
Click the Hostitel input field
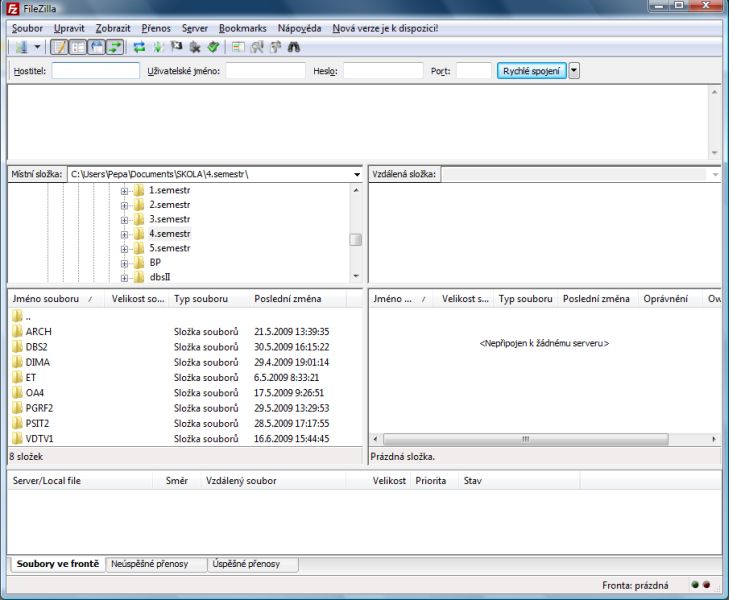(x=95, y=71)
